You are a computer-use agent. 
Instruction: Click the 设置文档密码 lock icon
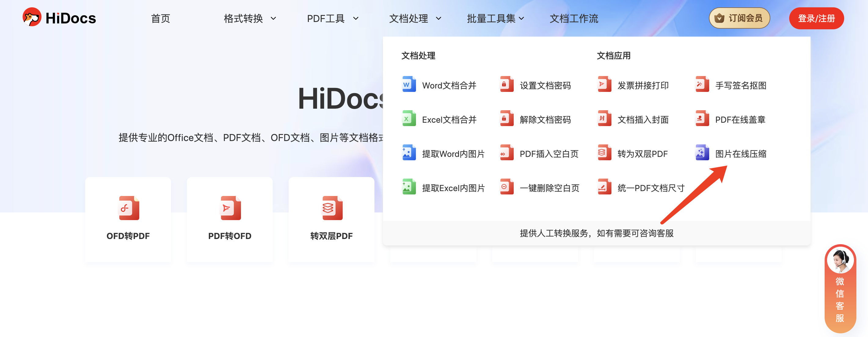pos(506,85)
